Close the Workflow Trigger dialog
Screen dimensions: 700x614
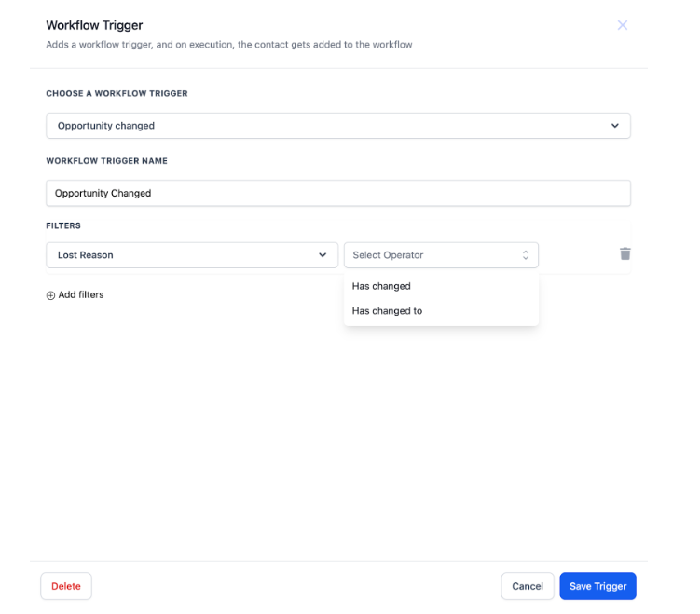(623, 25)
